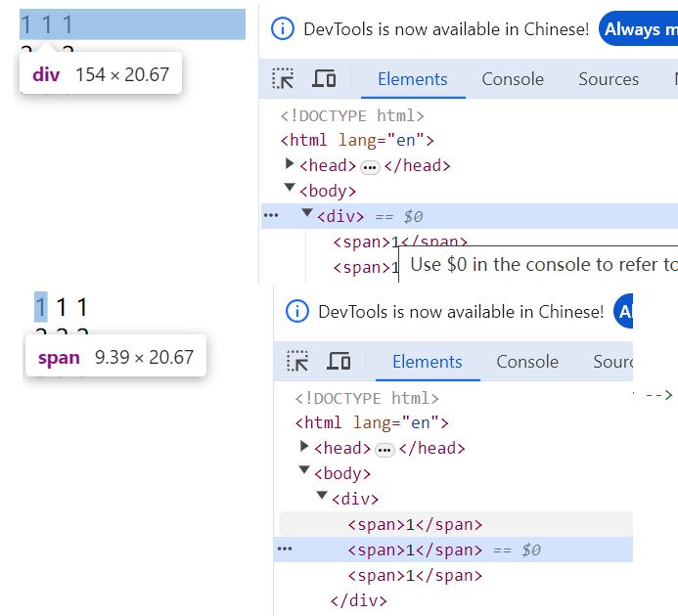The image size is (678, 616).
Task: Switch to Console tab in upper DevTools
Action: [x=512, y=79]
